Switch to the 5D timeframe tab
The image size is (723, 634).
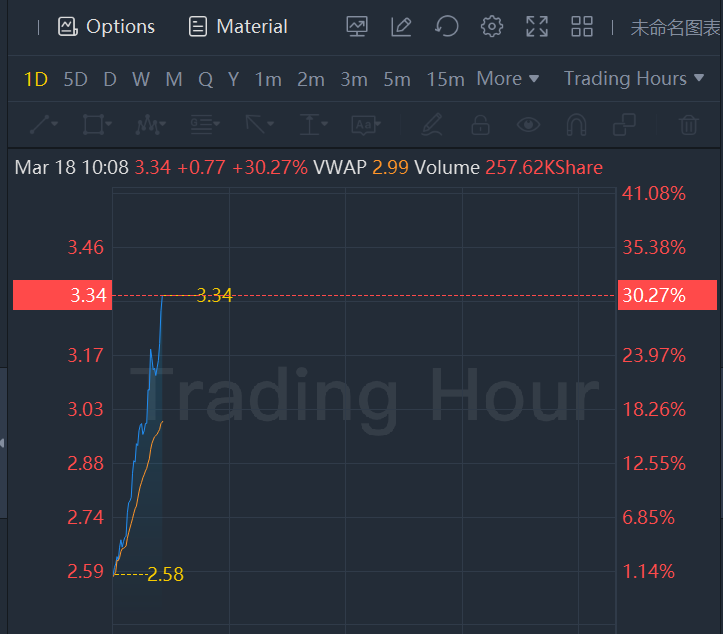[x=75, y=79]
